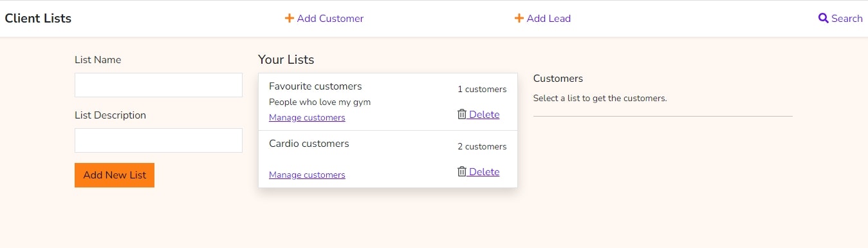Manage customers of Favourite customers list
The height and width of the screenshot is (248, 868).
(307, 118)
